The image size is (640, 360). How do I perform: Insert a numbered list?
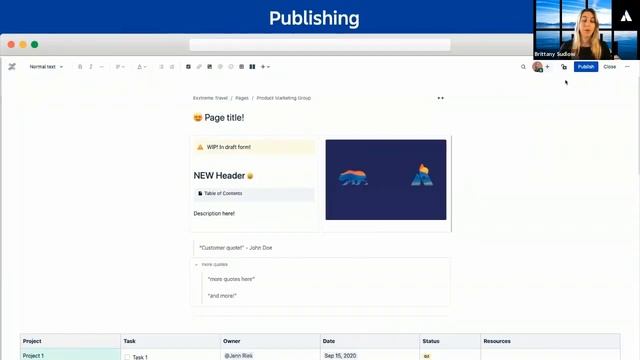point(172,67)
